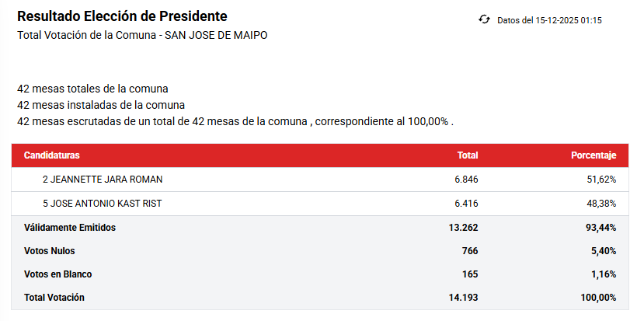Image resolution: width=644 pixels, height=321 pixels.
Task: Click Jara's percentage 51,62%
Action: click(x=601, y=180)
